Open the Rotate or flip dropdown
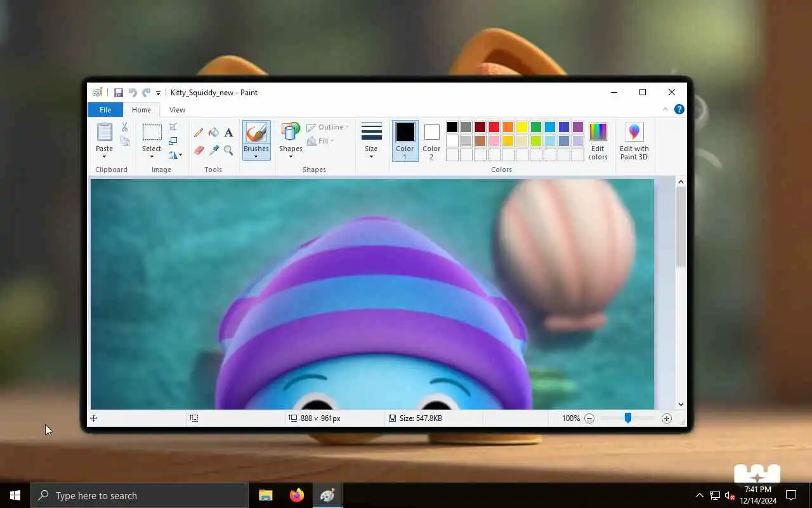Image resolution: width=812 pixels, height=508 pixels. pyautogui.click(x=175, y=154)
